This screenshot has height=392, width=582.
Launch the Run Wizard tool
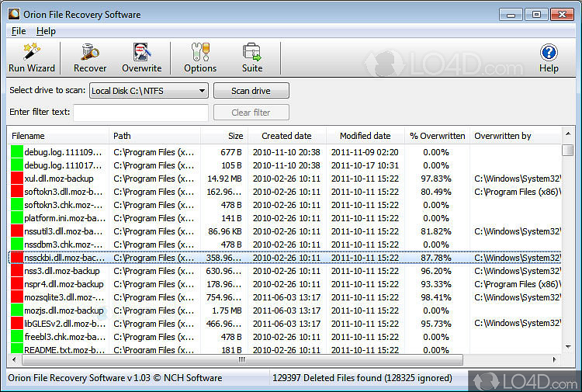tap(32, 57)
